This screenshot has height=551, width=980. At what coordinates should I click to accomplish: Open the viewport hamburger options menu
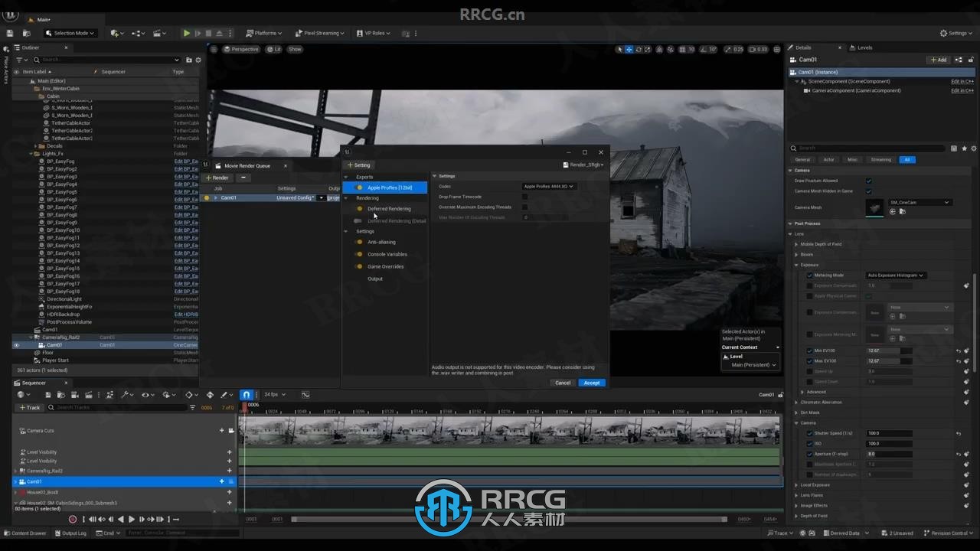click(214, 49)
